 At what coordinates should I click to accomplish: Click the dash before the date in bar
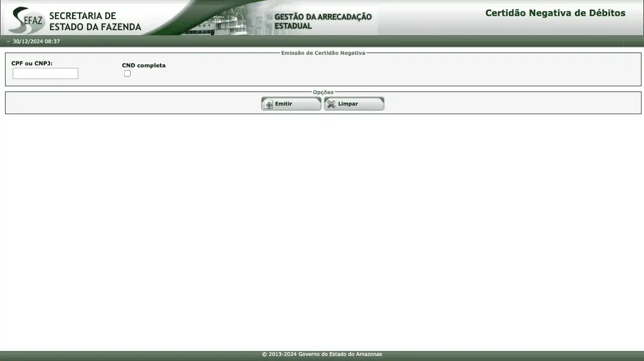click(x=8, y=41)
